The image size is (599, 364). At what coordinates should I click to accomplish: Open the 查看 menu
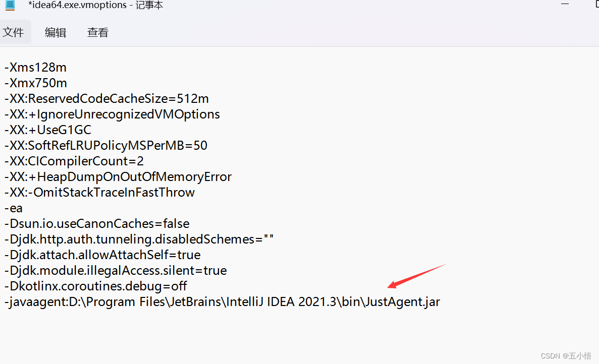(98, 33)
